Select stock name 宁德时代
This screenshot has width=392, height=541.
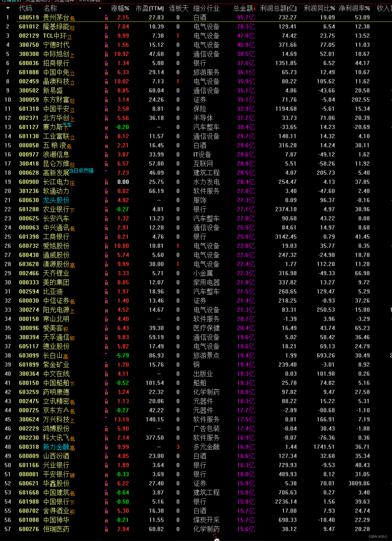tap(56, 45)
